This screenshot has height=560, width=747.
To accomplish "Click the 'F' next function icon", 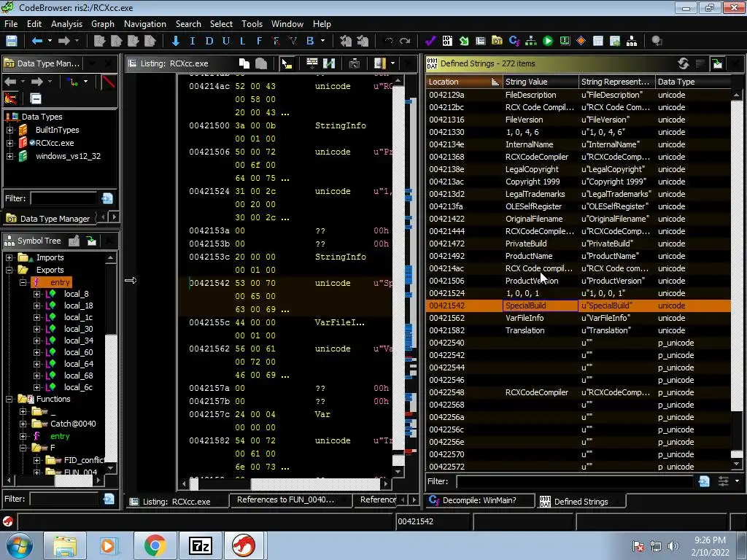I will 259,41.
